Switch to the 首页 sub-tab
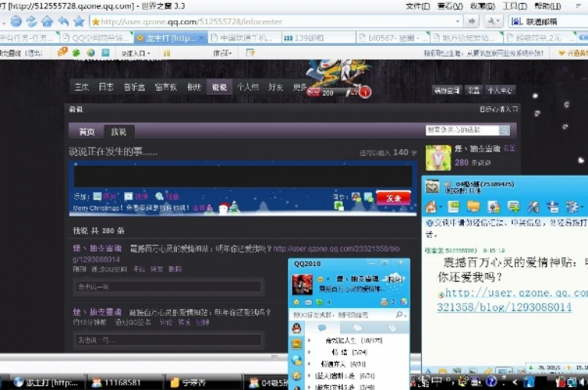588x390 pixels. pos(87,132)
